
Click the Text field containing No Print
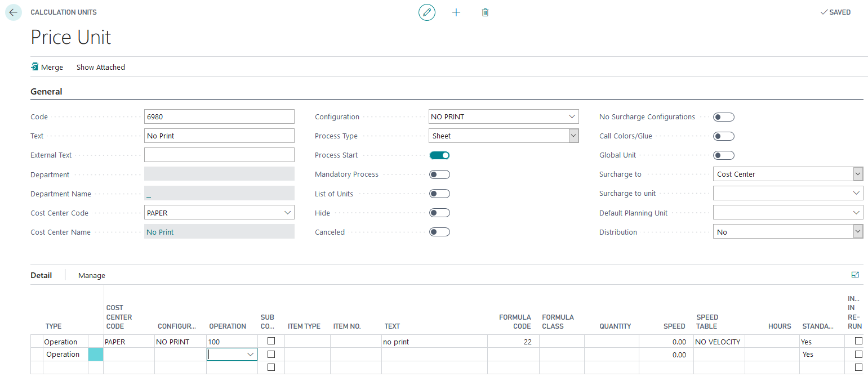(x=219, y=136)
